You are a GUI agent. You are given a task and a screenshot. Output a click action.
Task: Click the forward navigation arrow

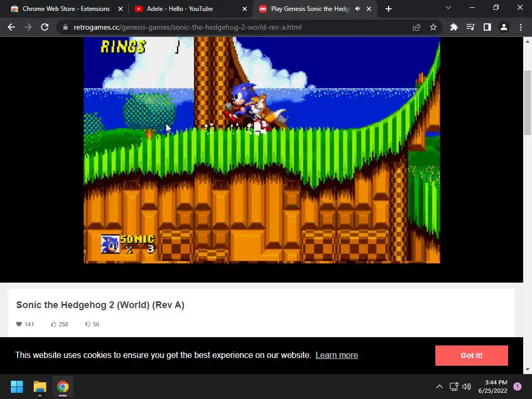[28, 27]
